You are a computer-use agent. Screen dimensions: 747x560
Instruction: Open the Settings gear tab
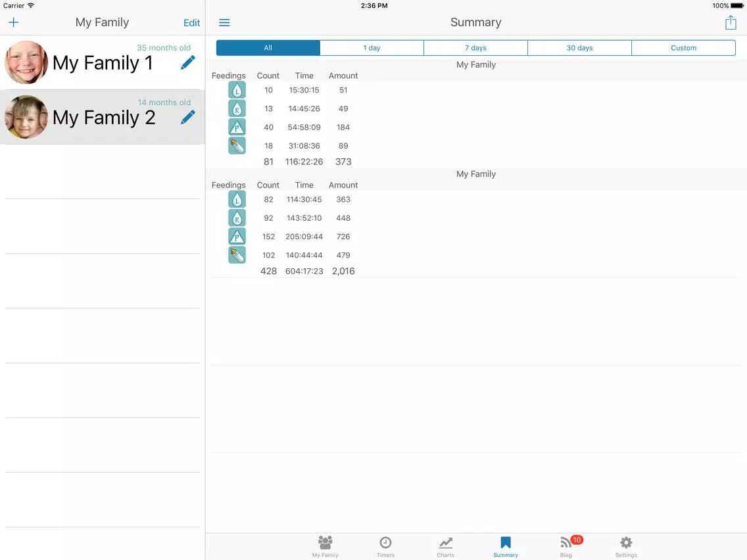pyautogui.click(x=626, y=546)
